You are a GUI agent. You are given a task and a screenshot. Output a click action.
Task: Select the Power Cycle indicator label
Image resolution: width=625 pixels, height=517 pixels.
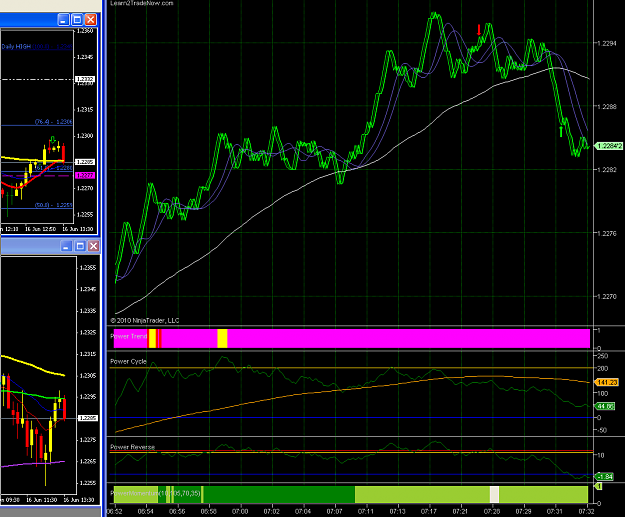128,362
